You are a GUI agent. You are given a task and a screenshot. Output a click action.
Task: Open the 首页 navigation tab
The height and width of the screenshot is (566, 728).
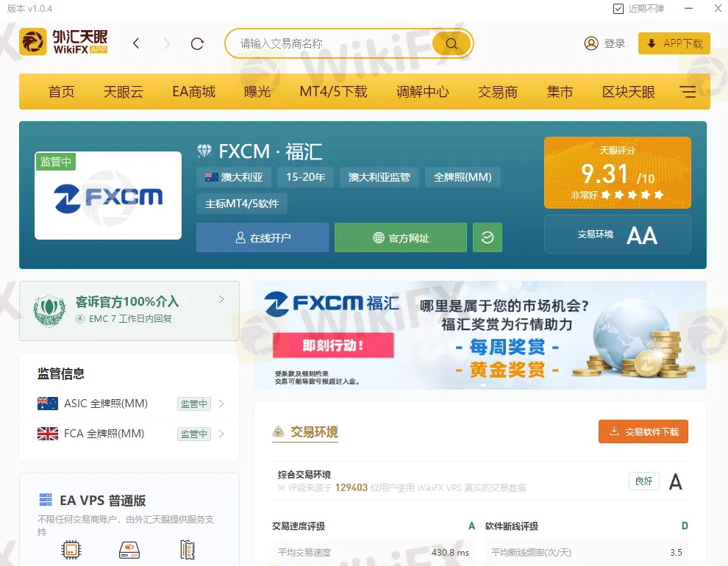[61, 91]
